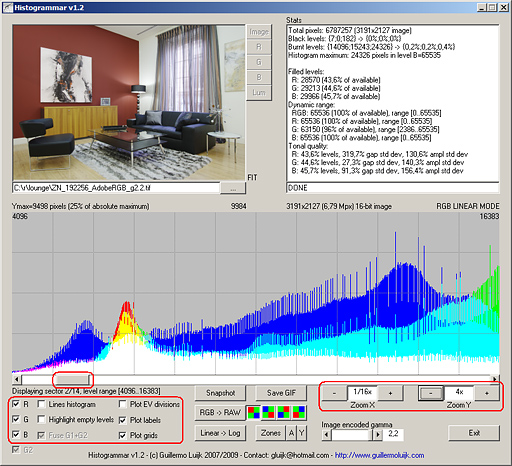Open the www.guillermoluijk.com link
Image resolution: width=512 pixels, height=466 pixels.
tap(379, 455)
